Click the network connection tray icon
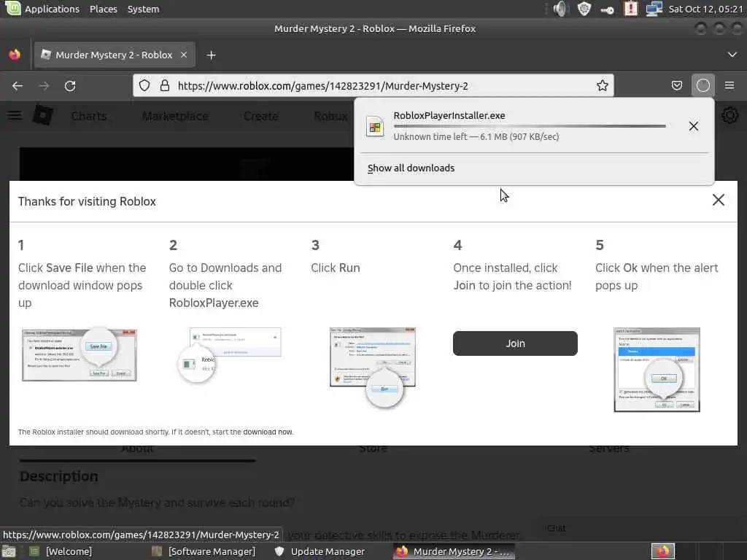This screenshot has width=747, height=560. coord(654,9)
